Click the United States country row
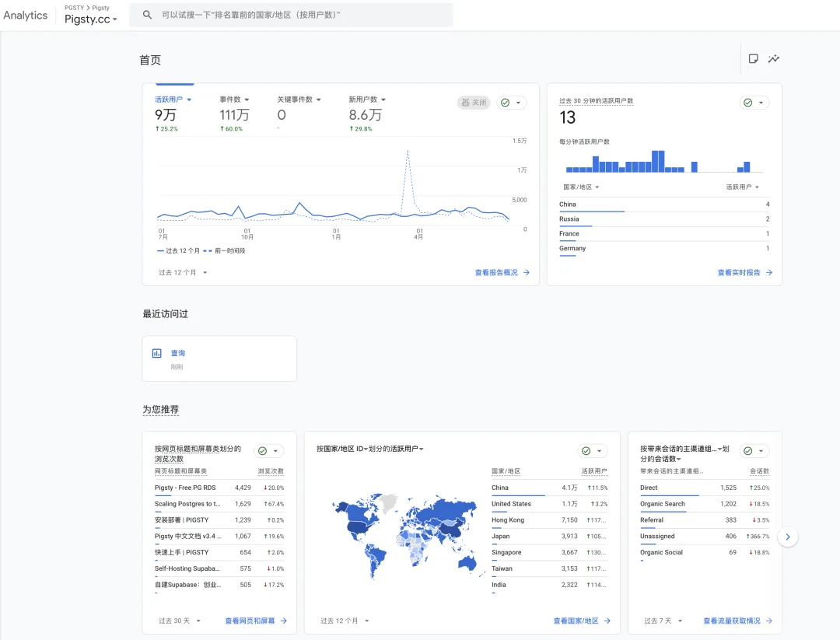Image resolution: width=840 pixels, height=640 pixels. click(x=550, y=504)
